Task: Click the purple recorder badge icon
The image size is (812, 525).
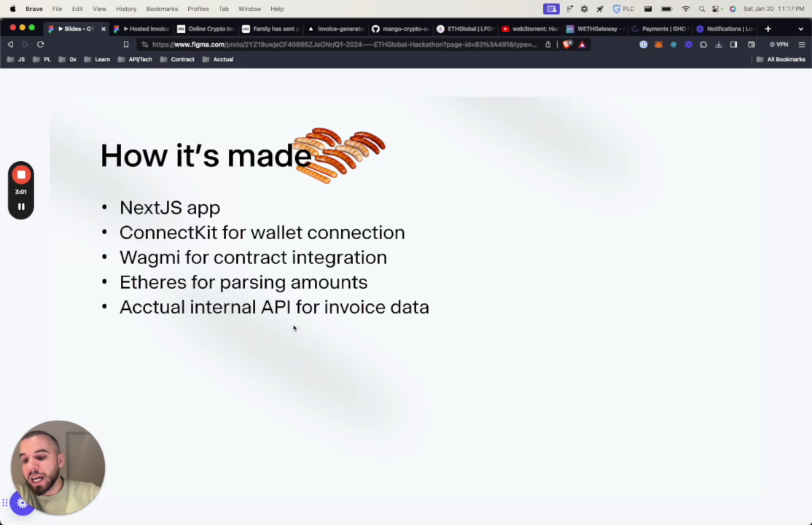Action: point(22,502)
